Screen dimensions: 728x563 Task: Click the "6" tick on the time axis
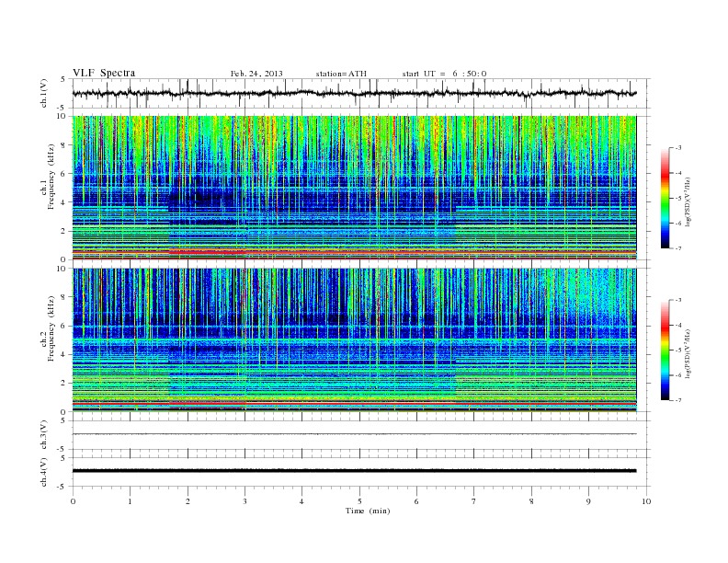point(416,501)
